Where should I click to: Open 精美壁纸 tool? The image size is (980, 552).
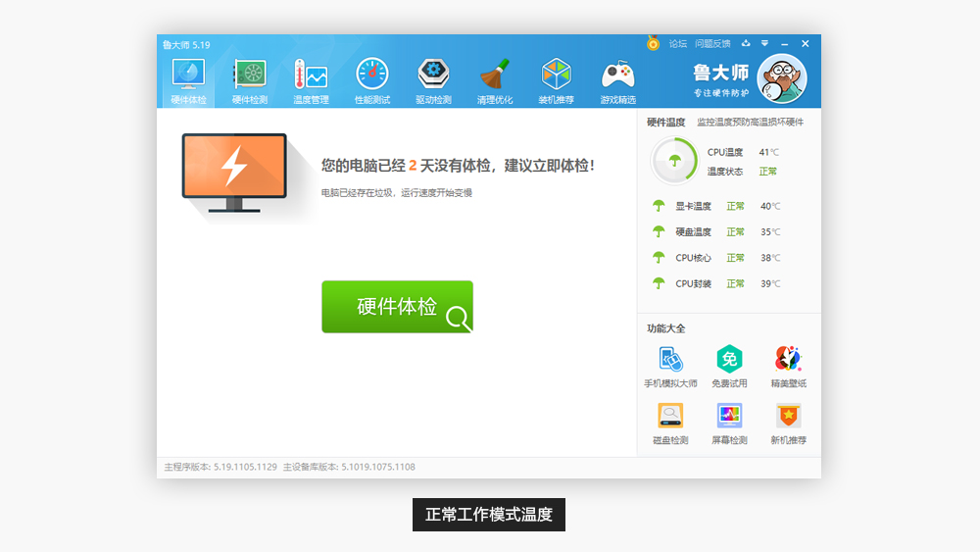(x=788, y=367)
